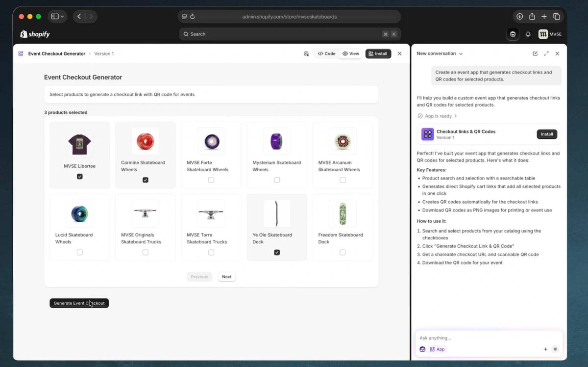Go to Next page of products
Viewport: 588px width, 367px height.
click(226, 277)
